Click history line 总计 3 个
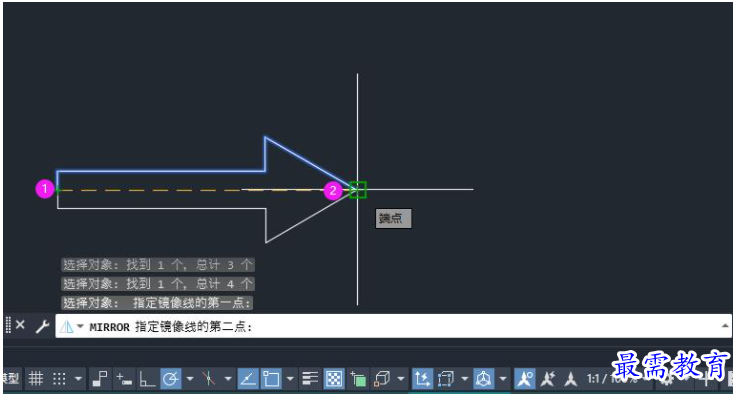The width and height of the screenshot is (736, 397). 158,265
